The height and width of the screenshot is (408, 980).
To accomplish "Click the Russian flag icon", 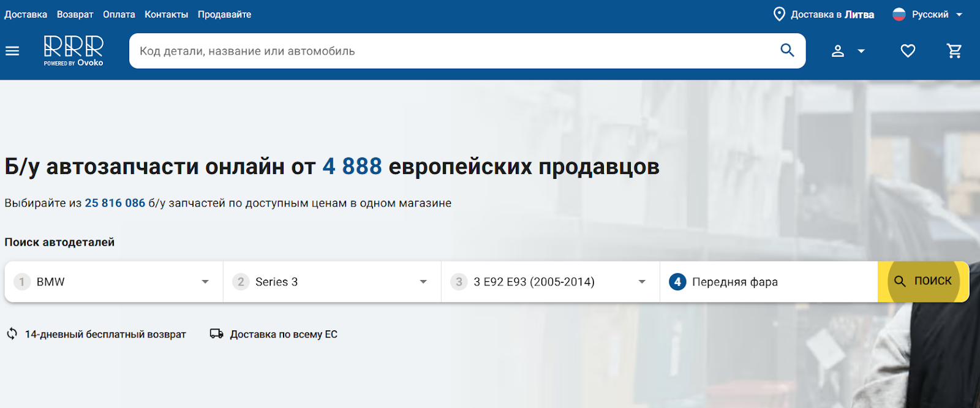I will coord(899,14).
